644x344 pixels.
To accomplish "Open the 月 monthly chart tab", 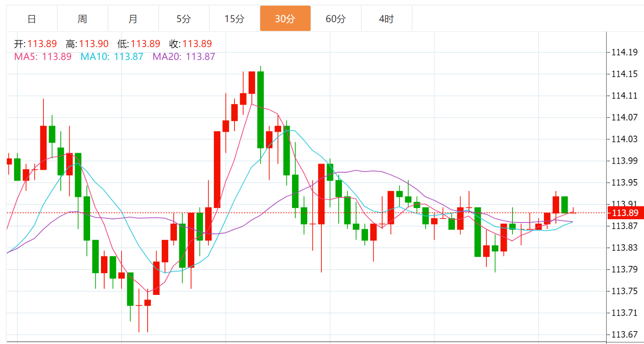I will 133,19.
